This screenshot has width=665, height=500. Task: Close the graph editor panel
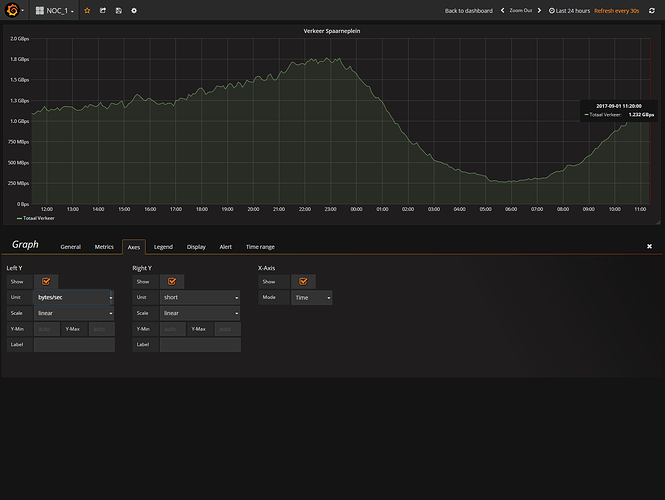tap(649, 246)
